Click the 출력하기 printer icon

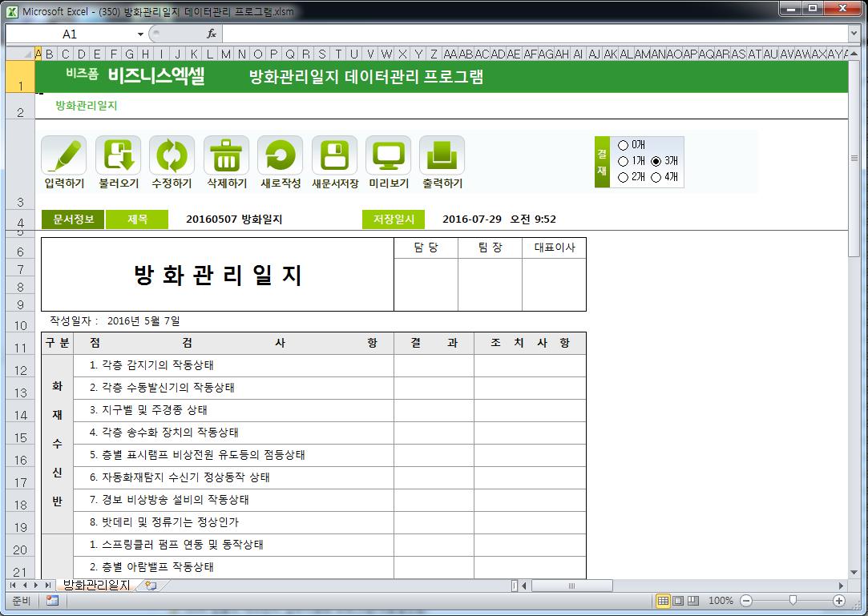pyautogui.click(x=442, y=155)
